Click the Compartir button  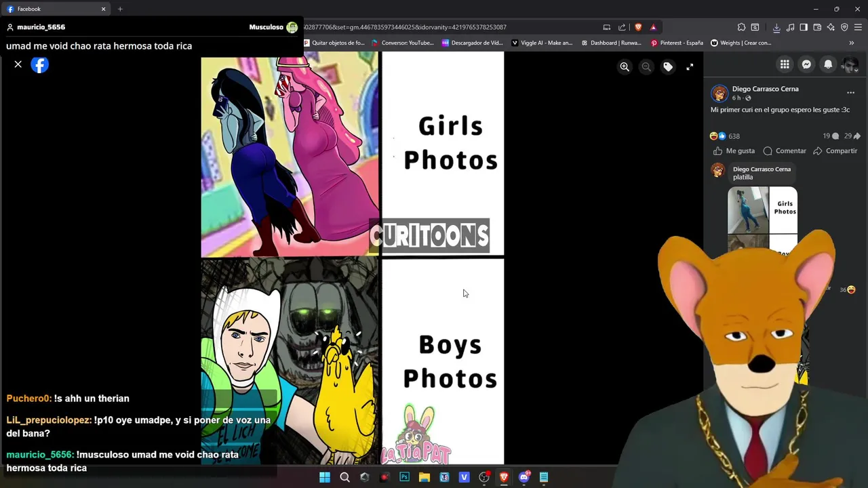[835, 150]
